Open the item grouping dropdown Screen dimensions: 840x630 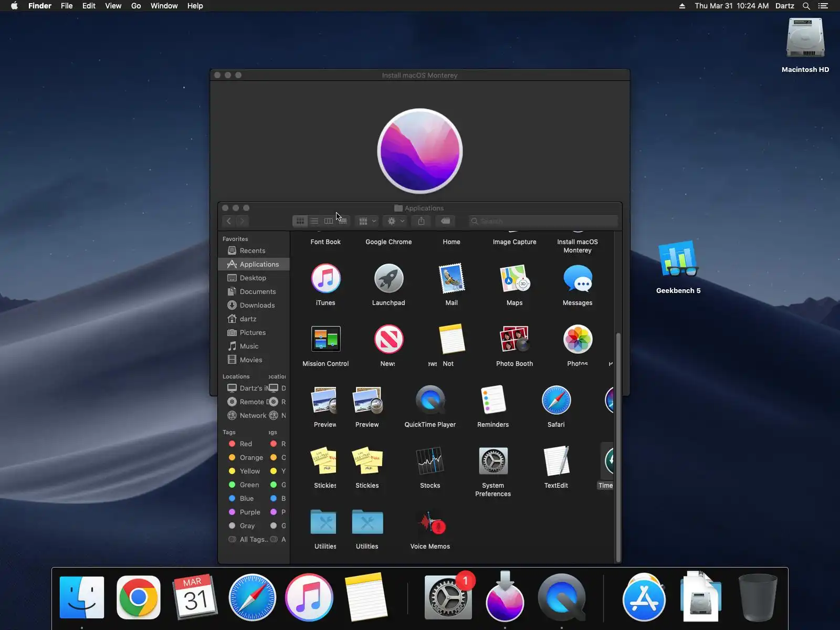point(366,221)
